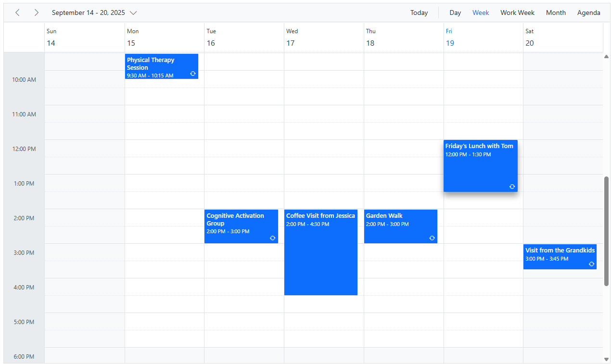Open the date range picker chevron
The image size is (611, 364).
(134, 13)
